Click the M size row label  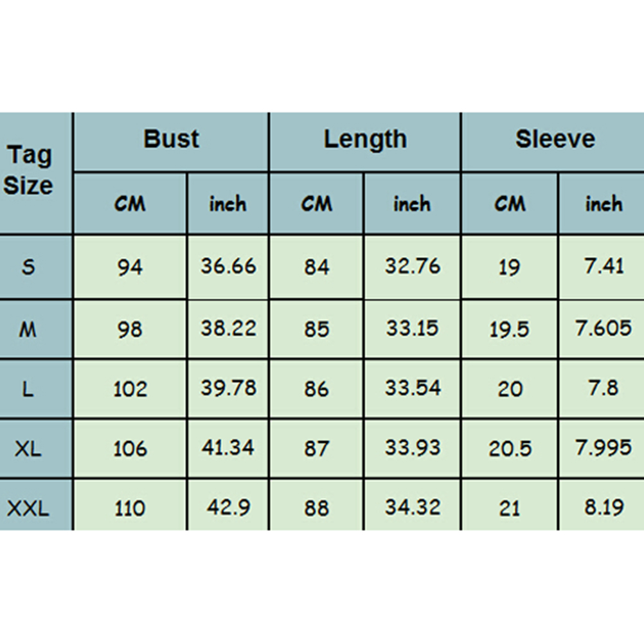coord(28,329)
